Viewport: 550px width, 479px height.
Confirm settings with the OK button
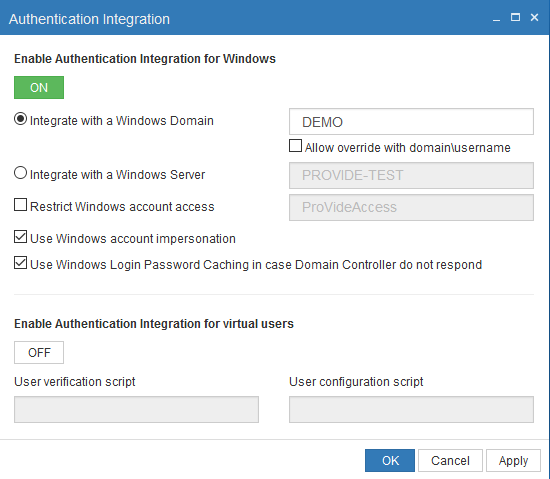point(390,460)
